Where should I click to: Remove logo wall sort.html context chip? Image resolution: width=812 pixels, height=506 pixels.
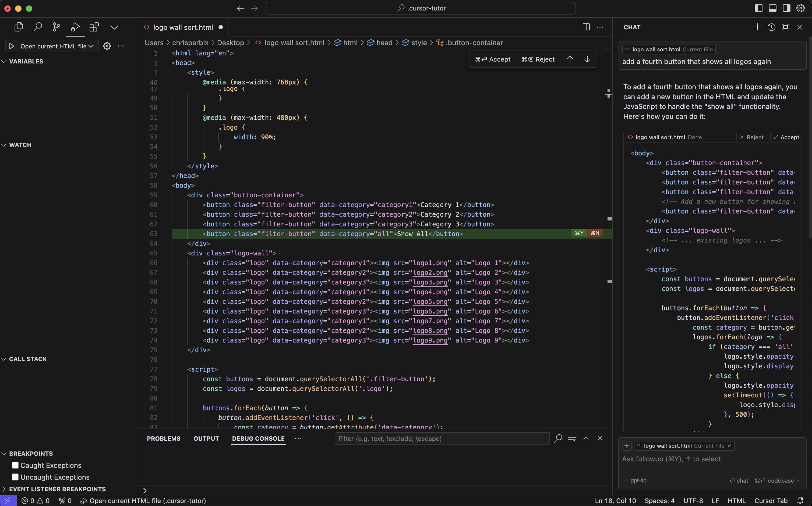pos(729,446)
